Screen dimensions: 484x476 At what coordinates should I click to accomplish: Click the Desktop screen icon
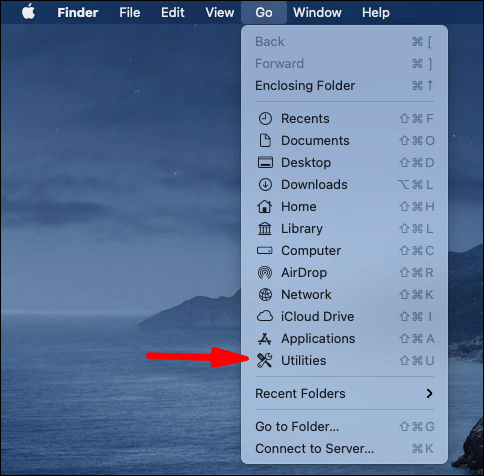tap(265, 163)
